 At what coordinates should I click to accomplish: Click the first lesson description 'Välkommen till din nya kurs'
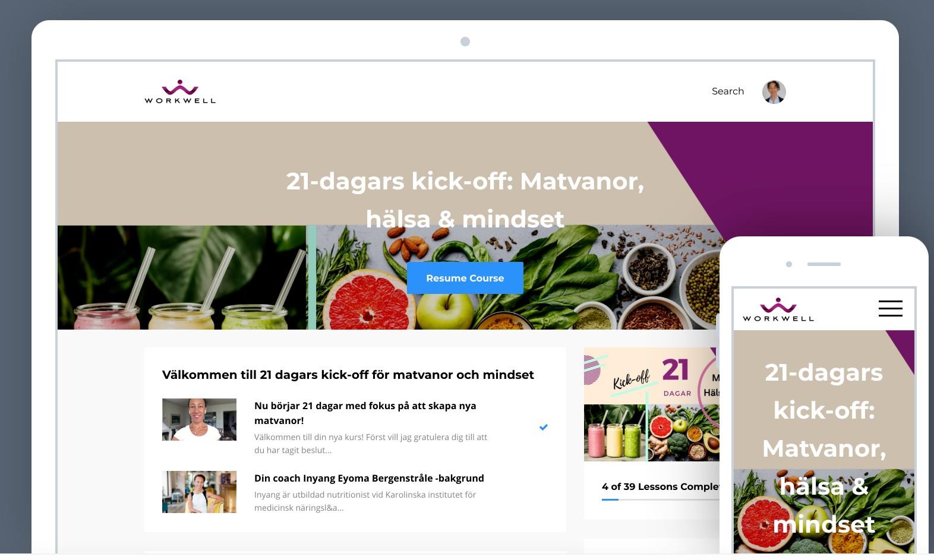click(371, 444)
